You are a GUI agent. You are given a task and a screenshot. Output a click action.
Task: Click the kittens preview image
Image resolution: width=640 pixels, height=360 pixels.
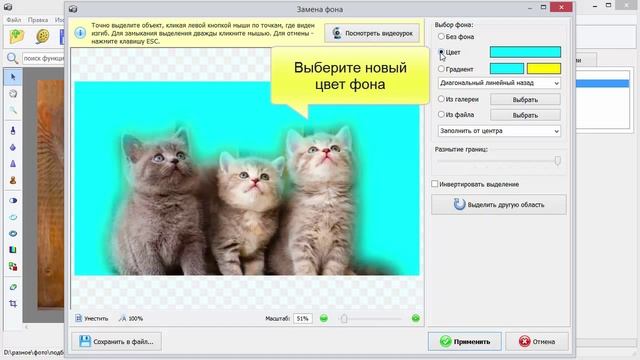[247, 178]
